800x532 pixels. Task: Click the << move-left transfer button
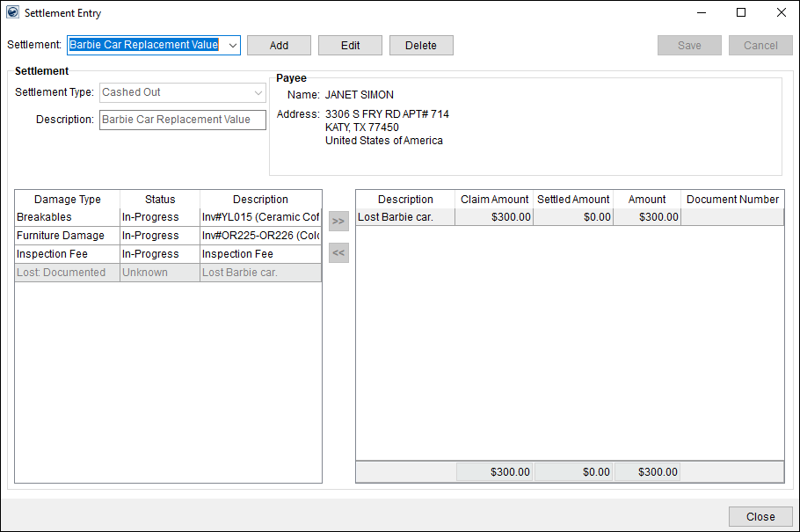338,252
